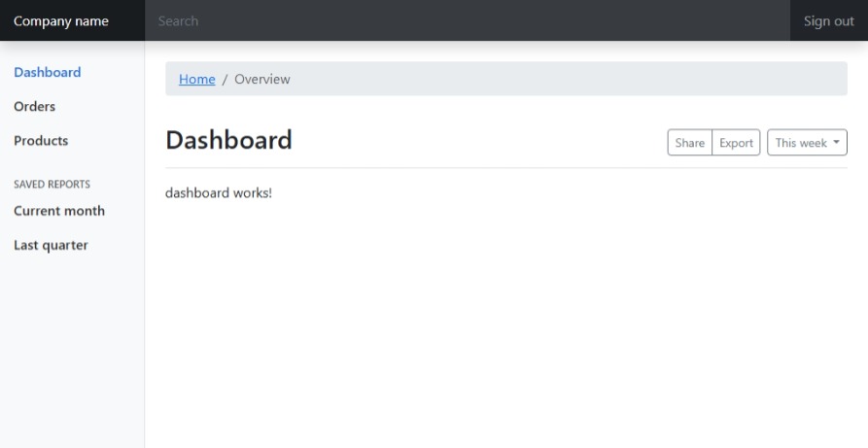The width and height of the screenshot is (868, 448).
Task: Follow the Home breadcrumb link
Action: pyautogui.click(x=197, y=80)
